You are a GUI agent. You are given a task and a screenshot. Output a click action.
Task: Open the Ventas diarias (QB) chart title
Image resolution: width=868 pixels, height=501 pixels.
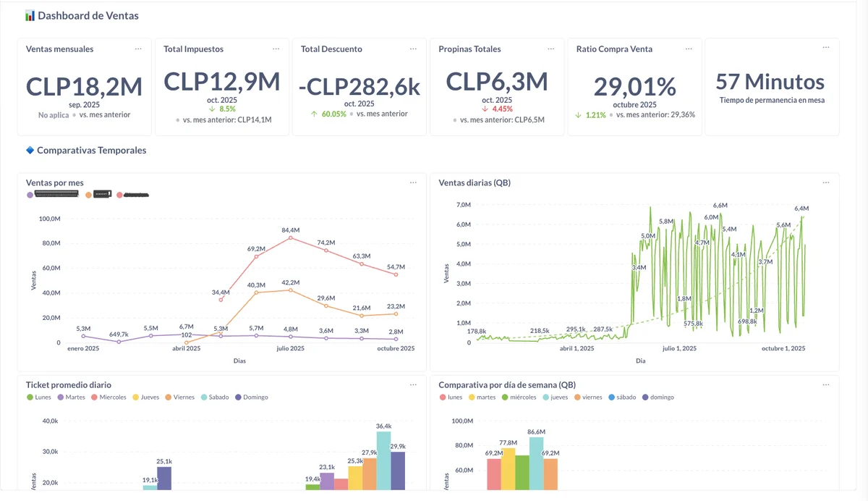point(475,183)
